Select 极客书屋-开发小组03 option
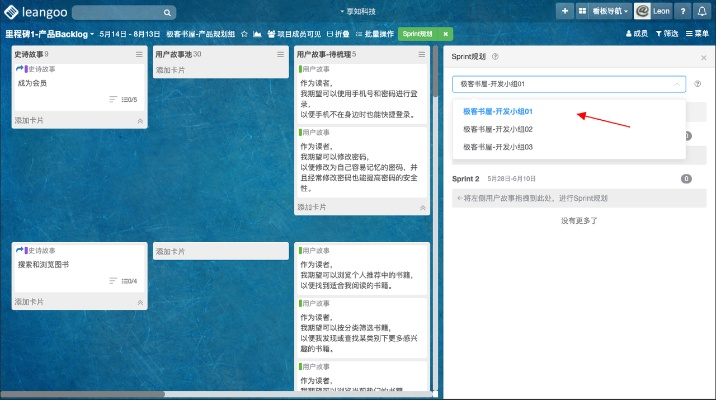Screen dimensions: 716x400 pos(497,147)
